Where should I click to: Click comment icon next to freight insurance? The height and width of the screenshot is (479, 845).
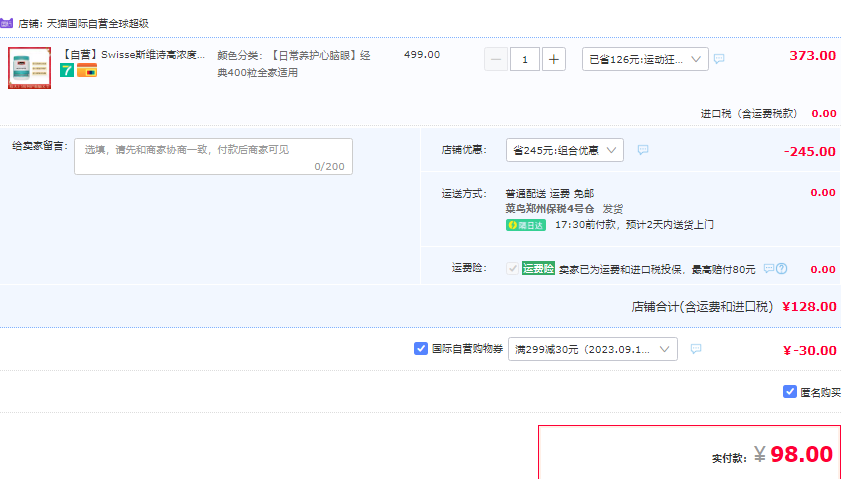click(x=769, y=268)
